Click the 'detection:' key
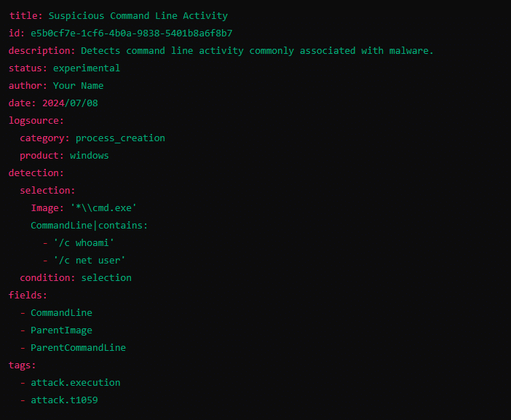This screenshot has height=420, width=511. [36, 173]
